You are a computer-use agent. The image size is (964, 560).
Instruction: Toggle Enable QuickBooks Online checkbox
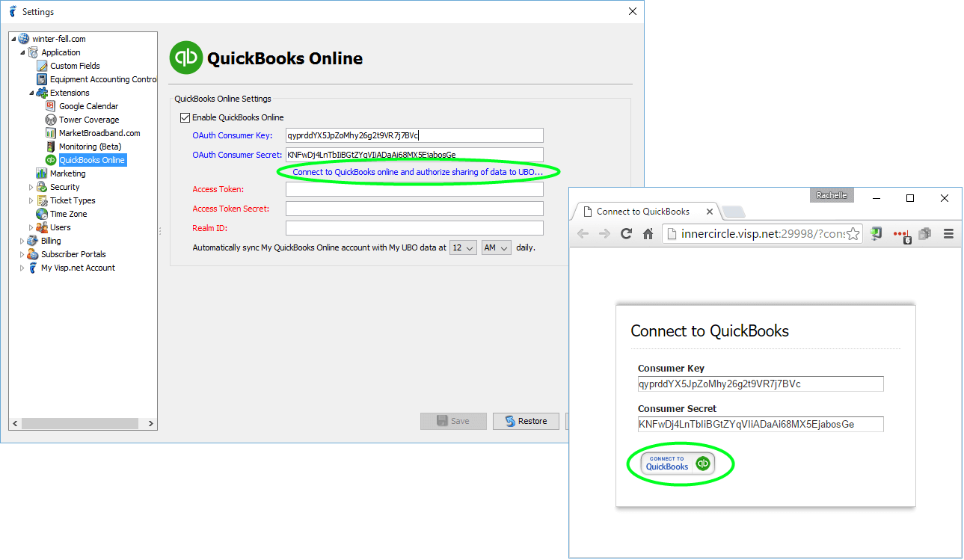185,117
